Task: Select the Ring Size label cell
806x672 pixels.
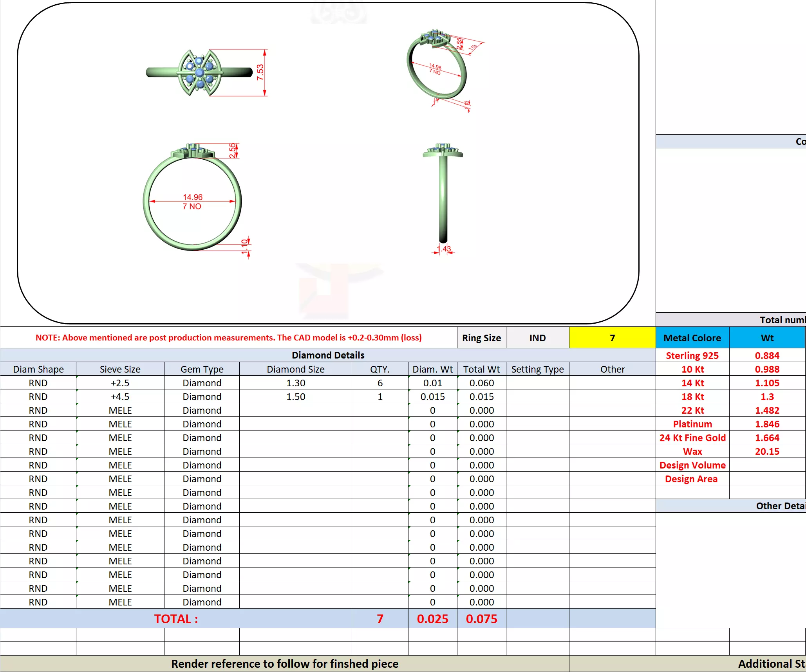Action: pos(481,338)
